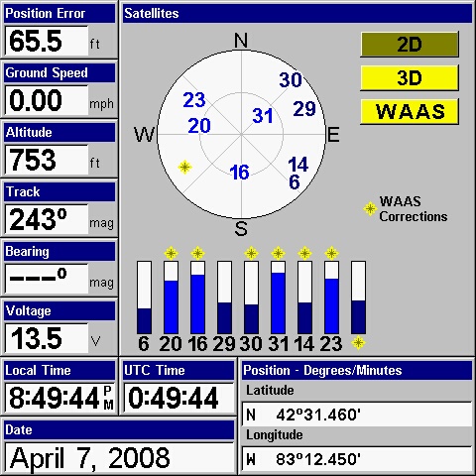Click satellite 6 in the sky plot
Image resolution: width=476 pixels, height=476 pixels.
(295, 181)
